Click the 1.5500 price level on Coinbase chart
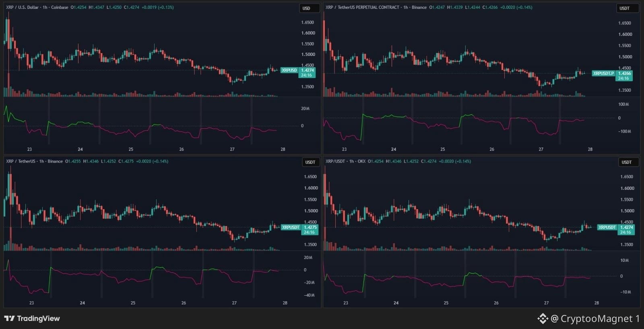 click(308, 44)
